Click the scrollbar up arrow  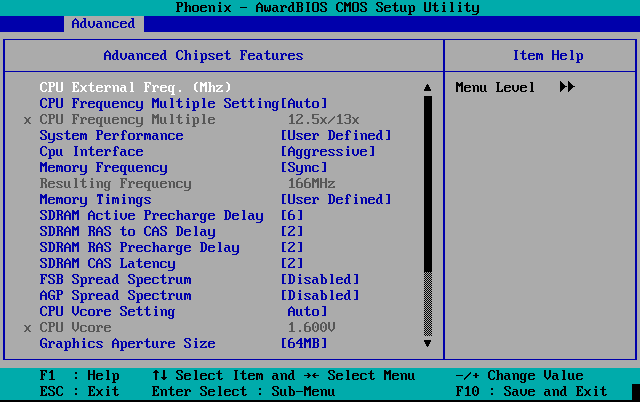pos(427,87)
